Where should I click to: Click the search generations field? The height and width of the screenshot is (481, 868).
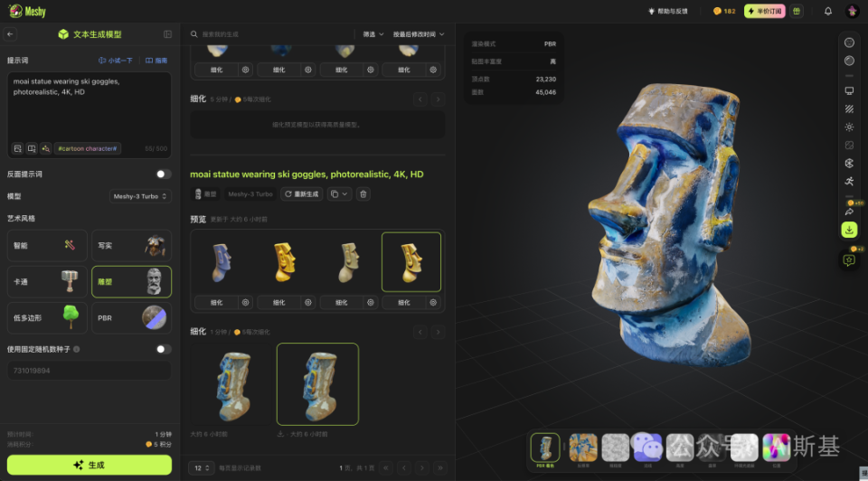coord(271,34)
